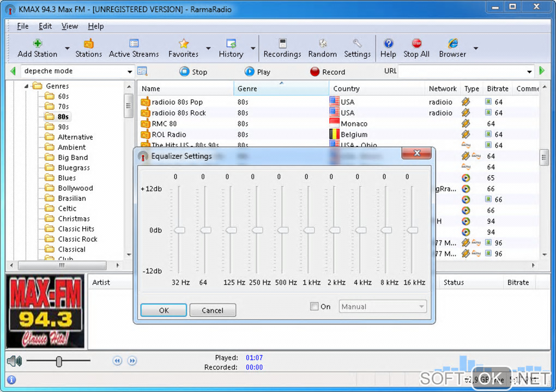
Task: Click the radioio 80s Pop station icon
Action: click(146, 102)
